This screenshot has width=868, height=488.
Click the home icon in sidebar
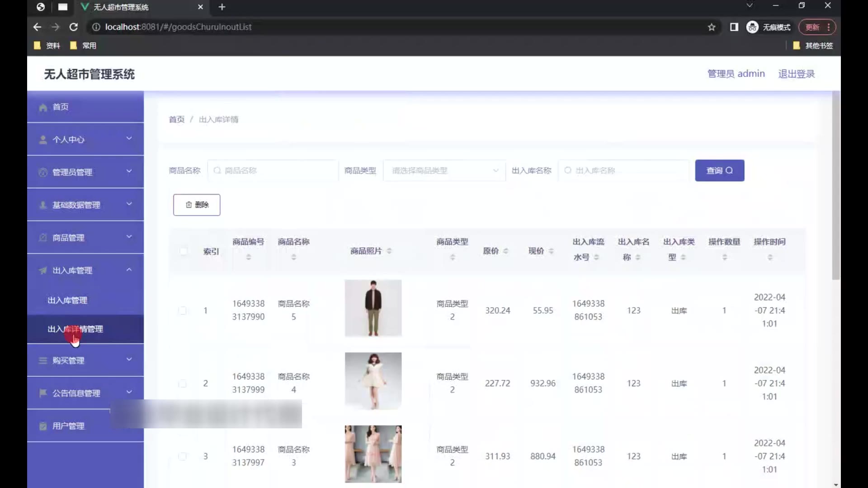coord(43,108)
